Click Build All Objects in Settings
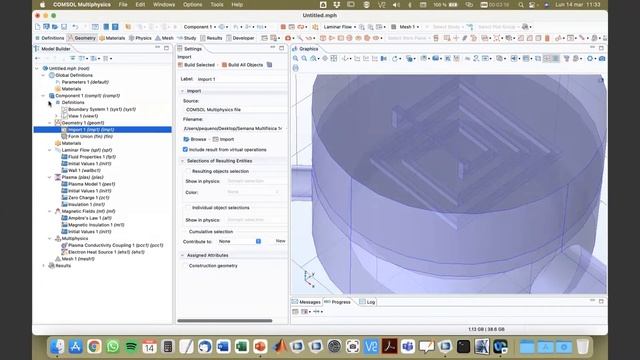640x360 pixels. pyautogui.click(x=242, y=65)
